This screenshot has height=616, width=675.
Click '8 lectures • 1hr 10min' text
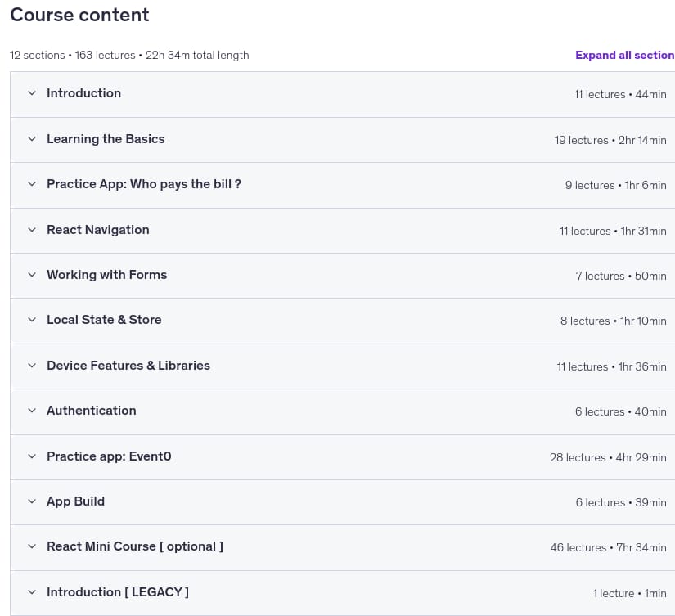pos(614,321)
